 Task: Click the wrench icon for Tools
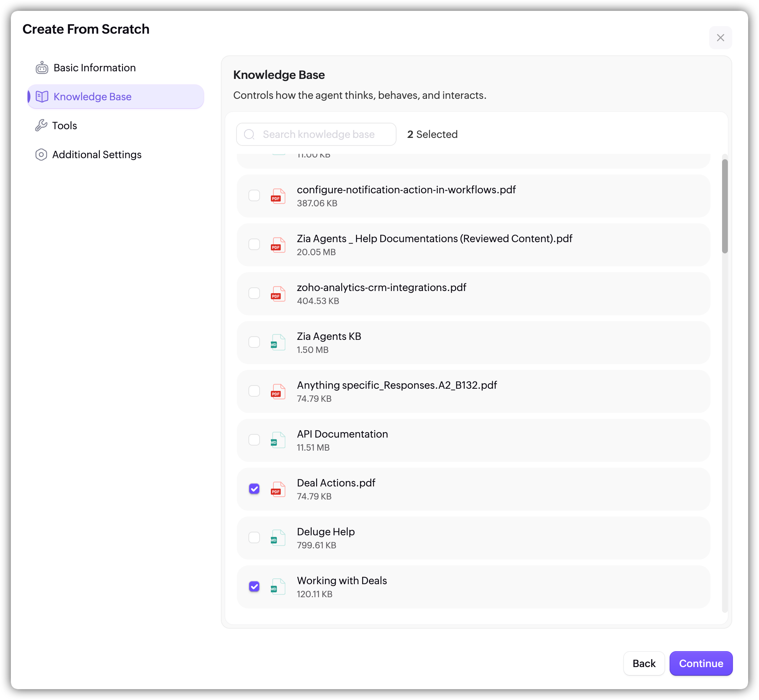[41, 125]
